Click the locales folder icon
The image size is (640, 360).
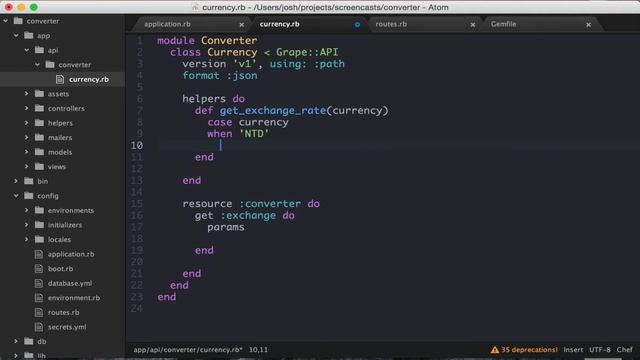tap(39, 240)
